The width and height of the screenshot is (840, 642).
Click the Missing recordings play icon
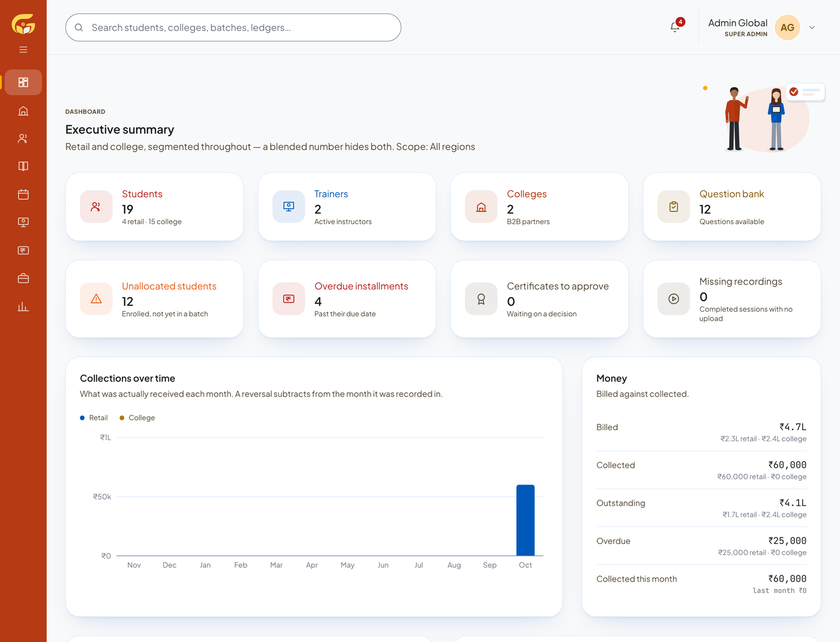point(674,299)
